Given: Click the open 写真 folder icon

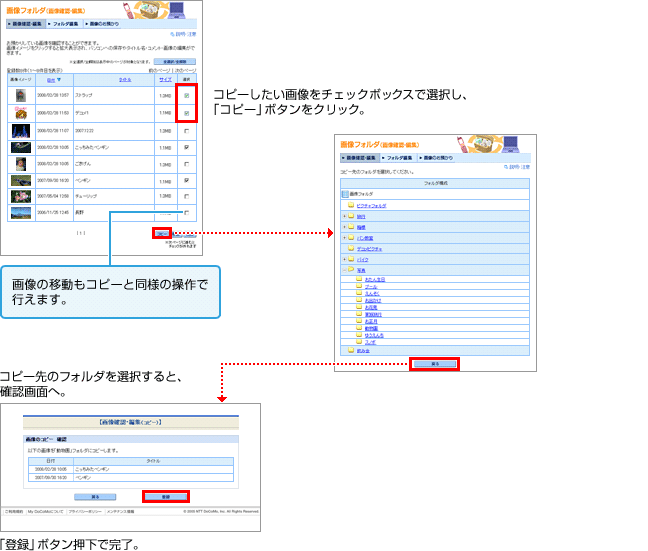Looking at the screenshot, I should pos(351,270).
